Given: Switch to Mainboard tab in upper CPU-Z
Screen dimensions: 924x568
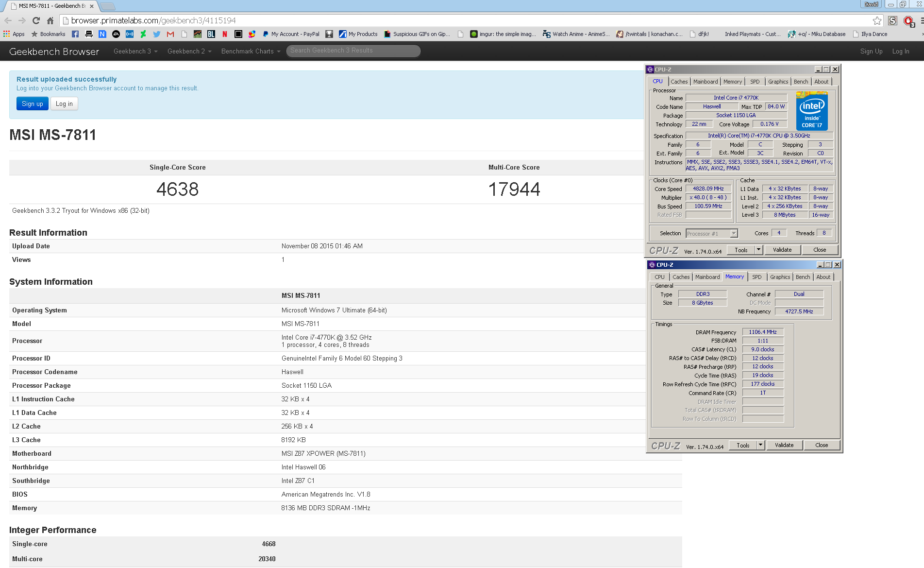Looking at the screenshot, I should [705, 82].
